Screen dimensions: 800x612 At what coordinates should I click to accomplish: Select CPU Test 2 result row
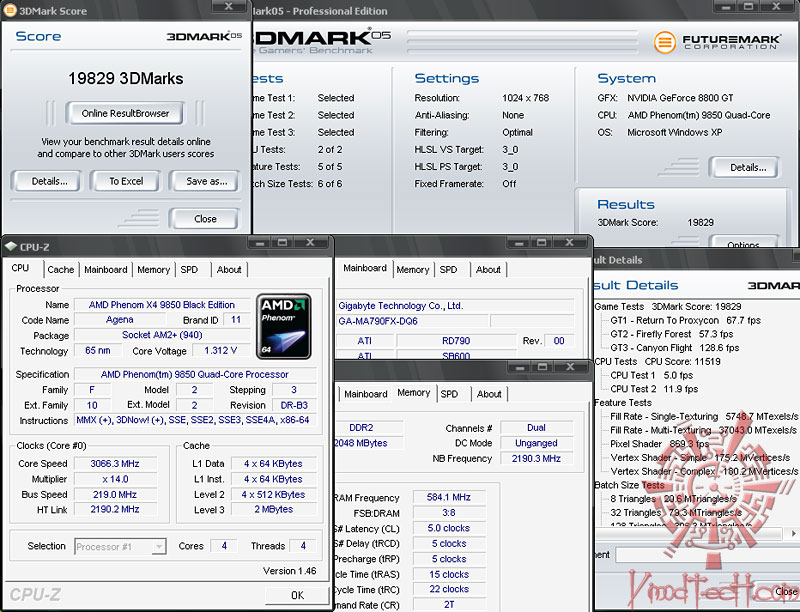pos(654,389)
